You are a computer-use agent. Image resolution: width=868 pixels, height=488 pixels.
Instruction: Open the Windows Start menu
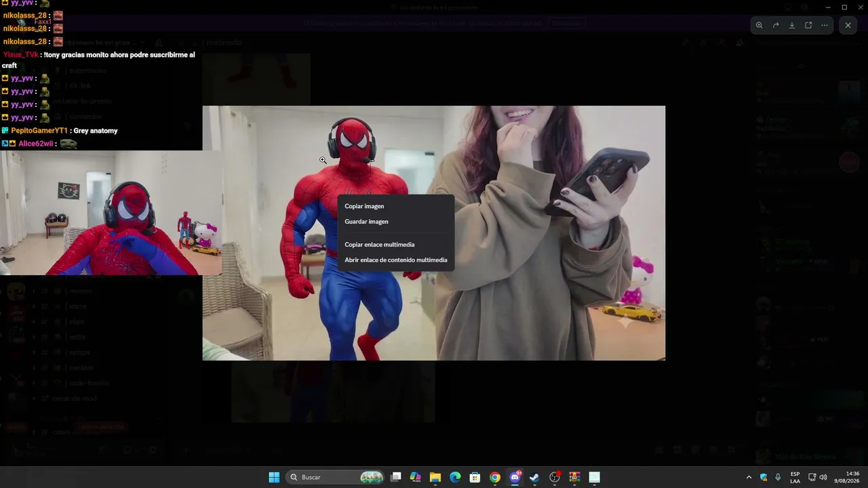click(274, 477)
